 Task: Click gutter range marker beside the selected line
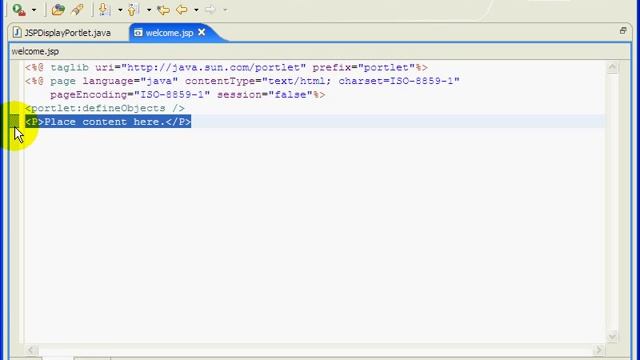coord(14,121)
